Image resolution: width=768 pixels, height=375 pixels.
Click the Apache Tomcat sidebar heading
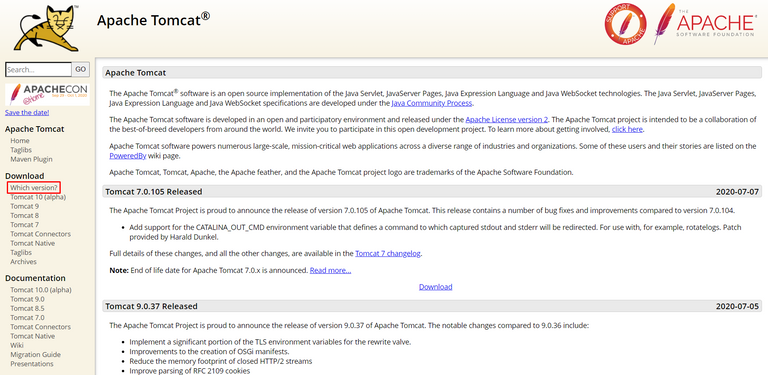click(34, 129)
